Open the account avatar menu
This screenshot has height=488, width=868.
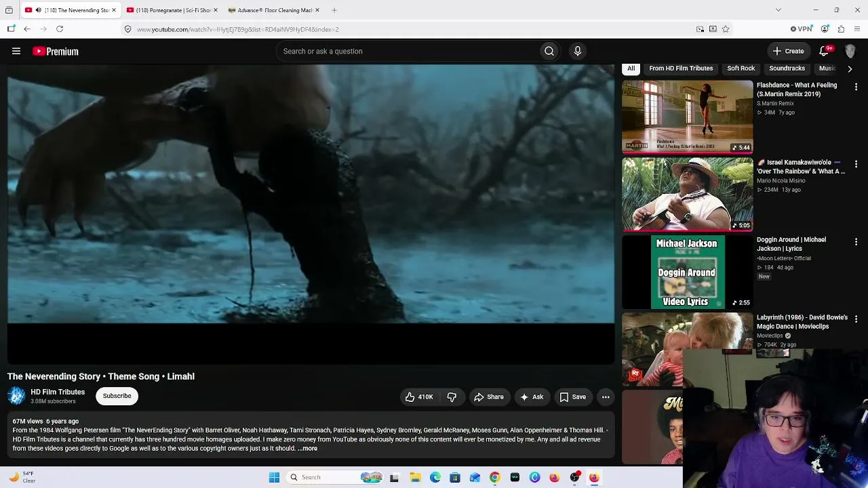[x=850, y=51]
